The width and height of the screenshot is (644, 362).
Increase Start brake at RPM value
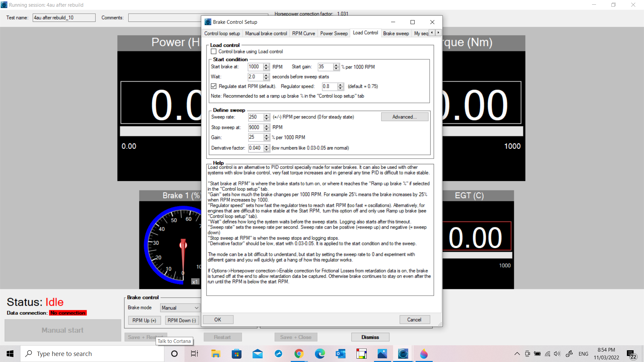click(x=266, y=65)
